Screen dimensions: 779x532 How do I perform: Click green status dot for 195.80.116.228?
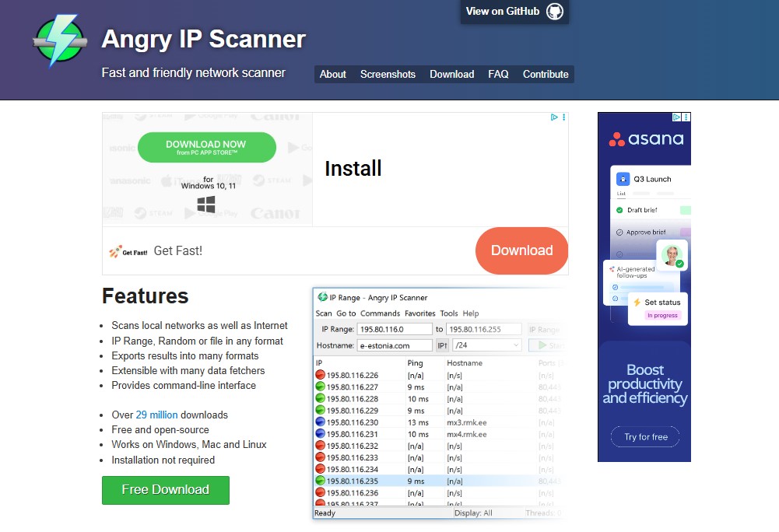point(320,398)
